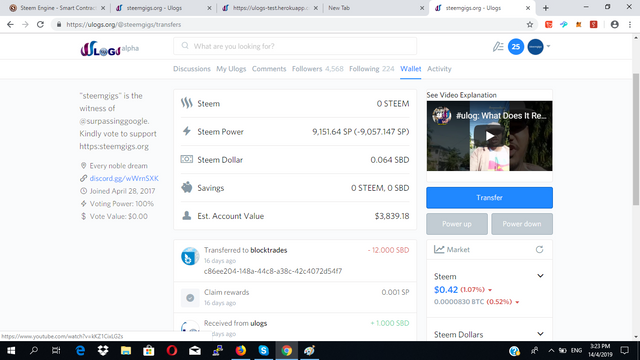Click the 0.0000830 BTC value

[x=459, y=302]
